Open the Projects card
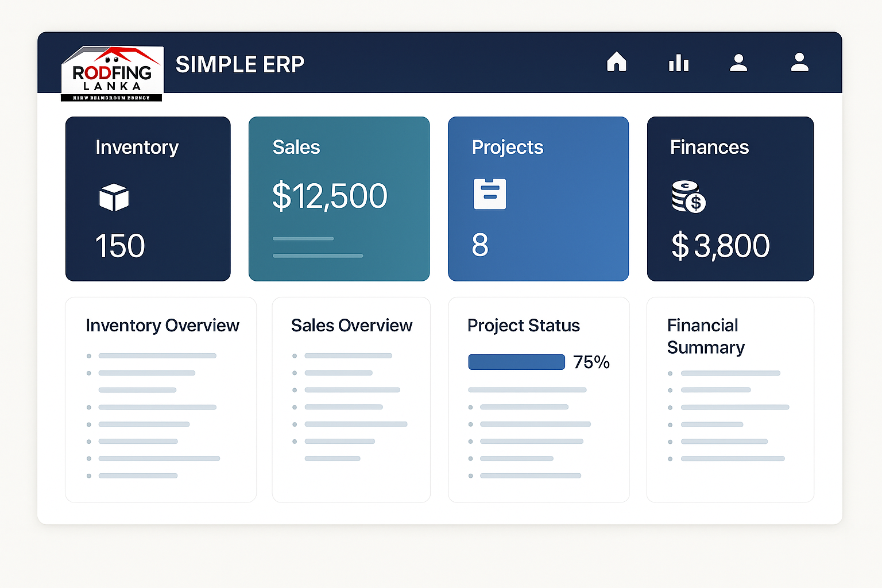Screen dimensions: 882x588 click(538, 199)
